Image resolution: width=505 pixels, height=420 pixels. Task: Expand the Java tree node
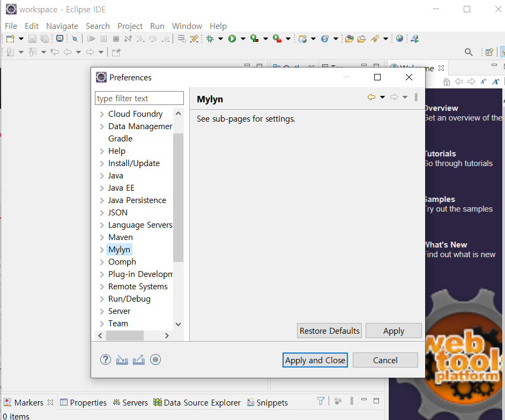tap(102, 176)
